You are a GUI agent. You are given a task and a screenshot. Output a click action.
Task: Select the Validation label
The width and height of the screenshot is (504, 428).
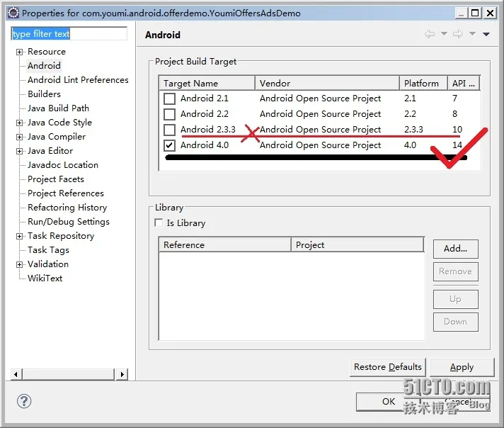pos(48,264)
